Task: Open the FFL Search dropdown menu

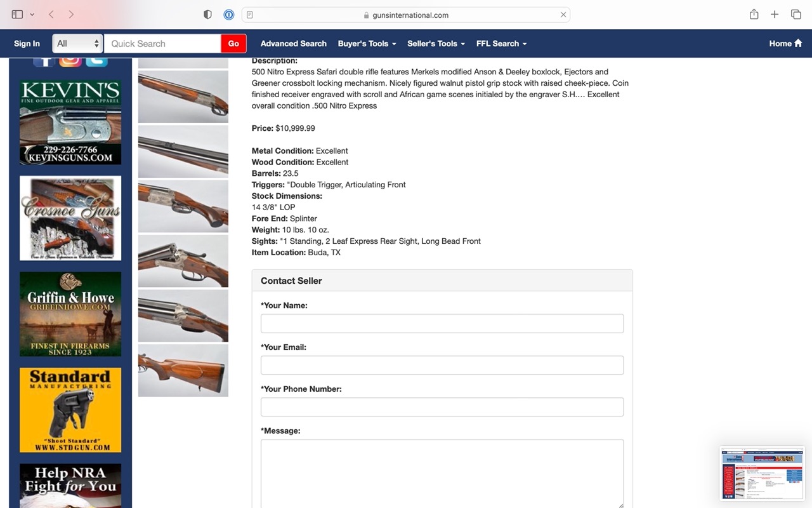Action: click(501, 43)
